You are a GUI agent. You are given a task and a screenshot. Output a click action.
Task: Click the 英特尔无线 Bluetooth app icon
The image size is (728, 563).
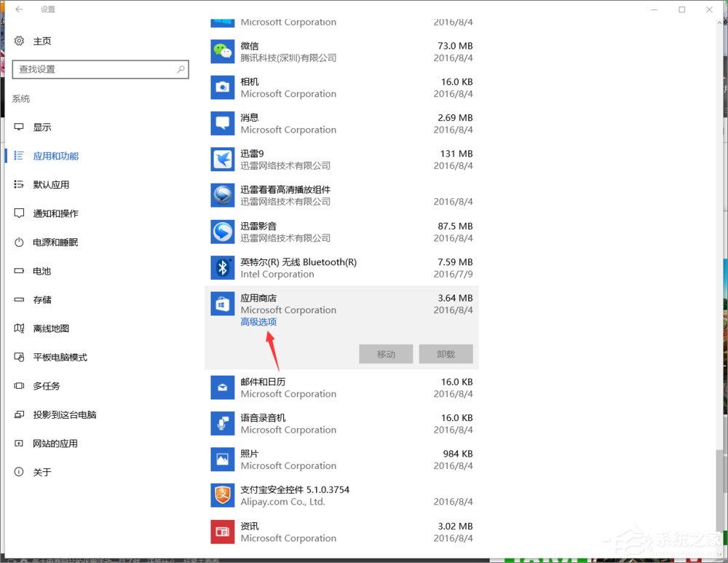(222, 267)
